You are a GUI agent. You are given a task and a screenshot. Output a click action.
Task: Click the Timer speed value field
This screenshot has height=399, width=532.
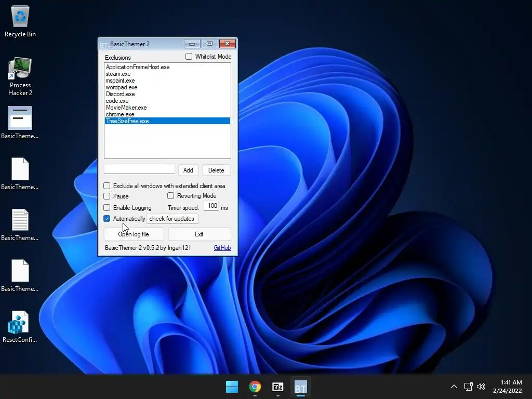tap(211, 206)
